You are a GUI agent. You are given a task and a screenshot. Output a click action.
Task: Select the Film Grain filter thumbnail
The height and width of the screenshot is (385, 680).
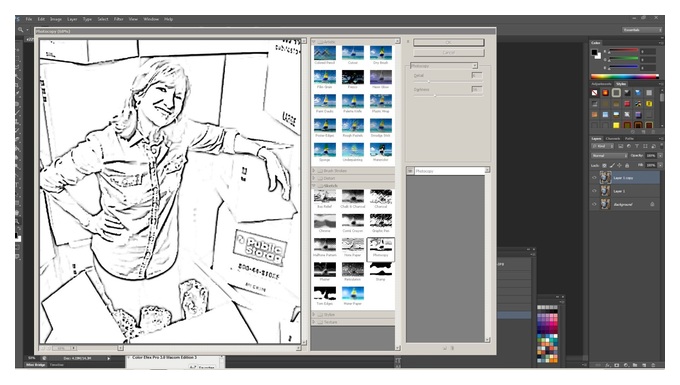(324, 78)
